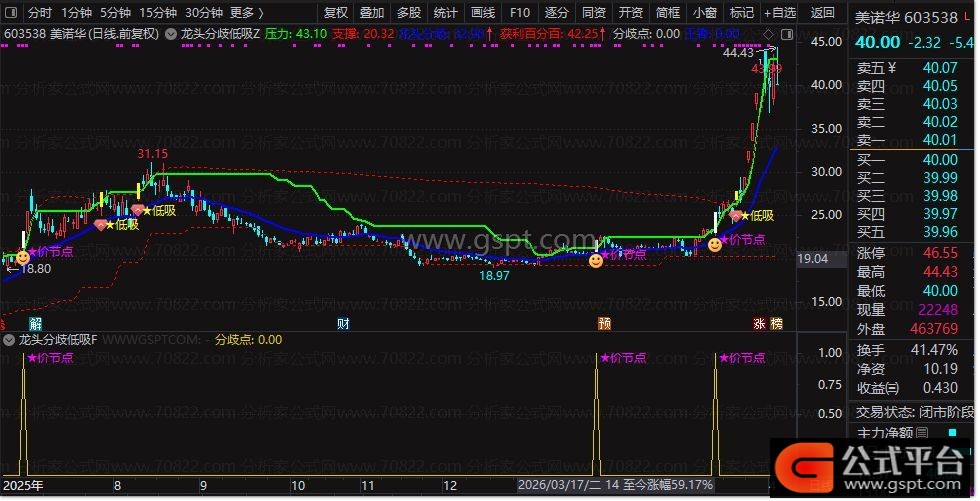The height and width of the screenshot is (501, 980).
Task: Click the +自选 add to watchlist button
Action: [779, 13]
